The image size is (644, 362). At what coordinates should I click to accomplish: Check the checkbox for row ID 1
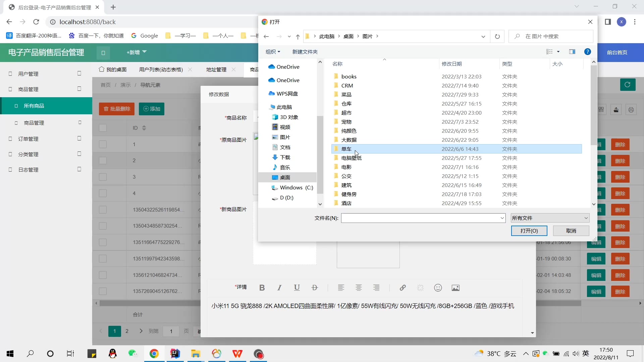tap(103, 144)
